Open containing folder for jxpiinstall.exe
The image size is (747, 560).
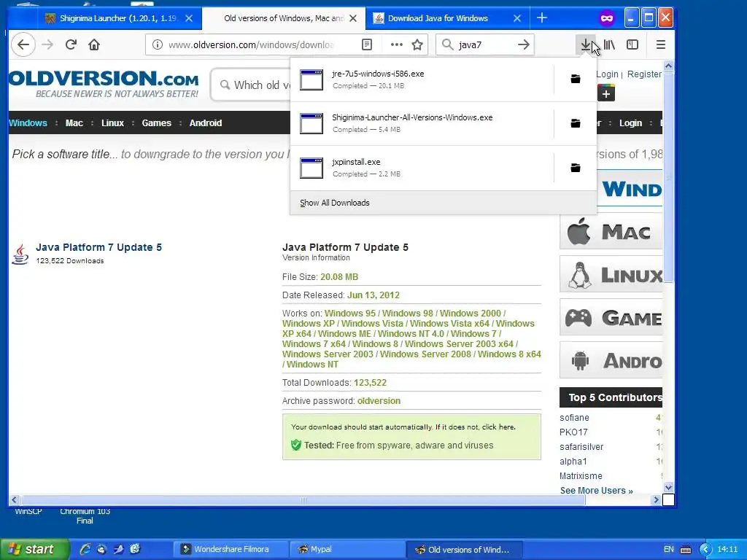pos(576,168)
